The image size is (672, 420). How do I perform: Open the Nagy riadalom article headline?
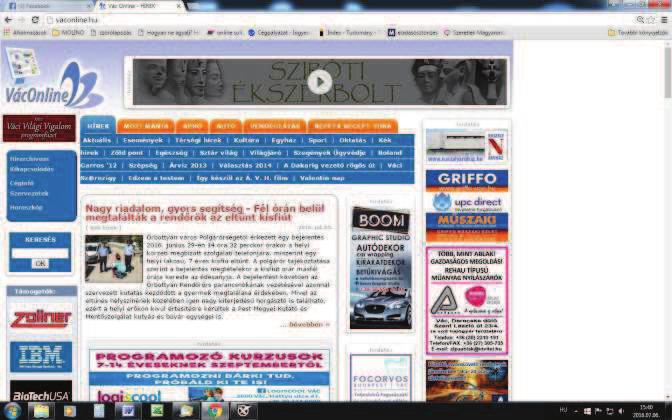click(x=205, y=213)
